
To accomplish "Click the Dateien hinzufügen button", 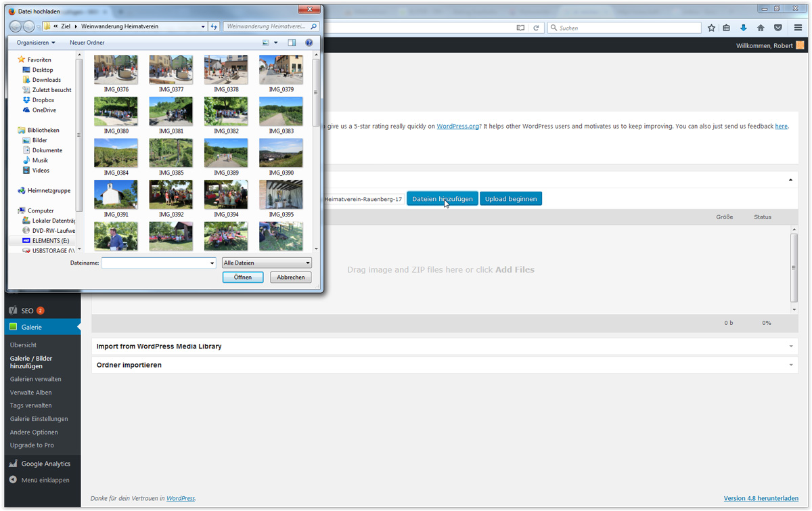I will pyautogui.click(x=443, y=199).
